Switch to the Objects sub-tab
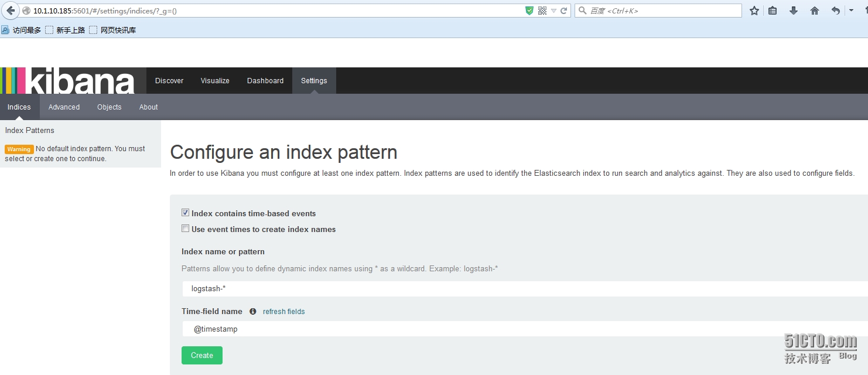The width and height of the screenshot is (868, 375). [x=110, y=107]
